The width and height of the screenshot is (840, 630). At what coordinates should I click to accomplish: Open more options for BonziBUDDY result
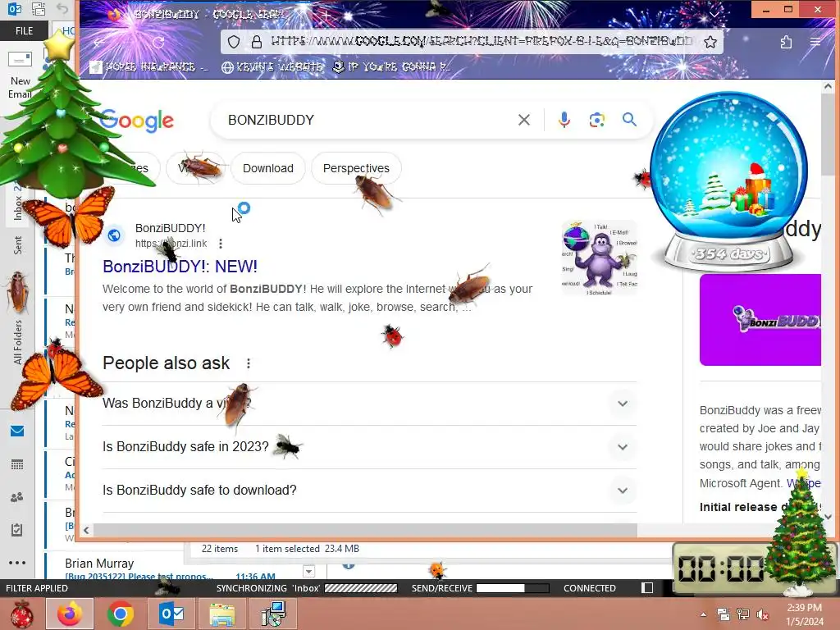(221, 244)
